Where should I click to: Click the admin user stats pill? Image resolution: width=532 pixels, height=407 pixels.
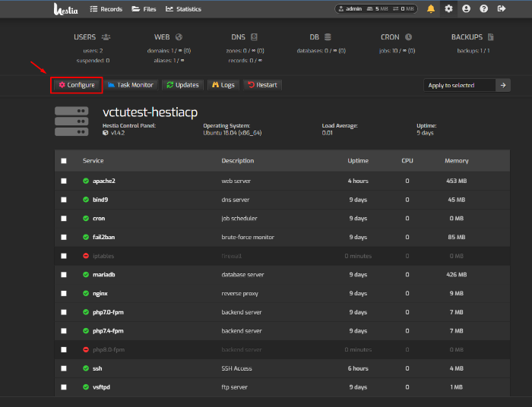pos(376,9)
